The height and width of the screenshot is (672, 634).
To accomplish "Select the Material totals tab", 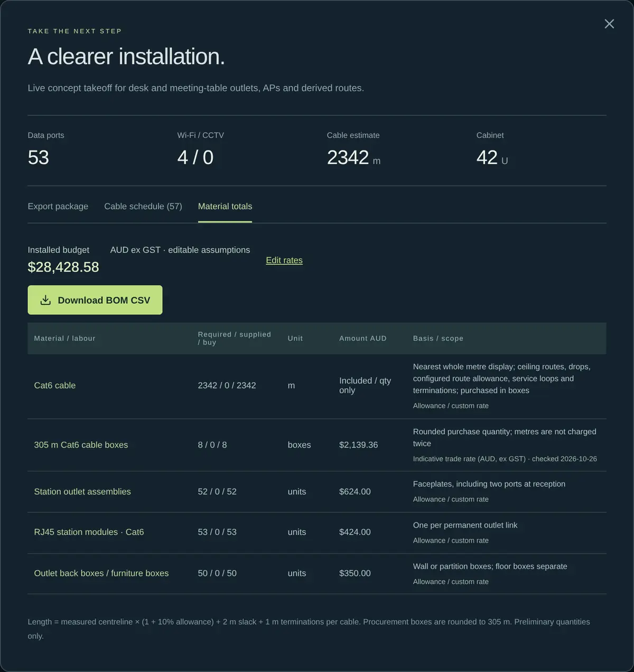I will point(225,206).
